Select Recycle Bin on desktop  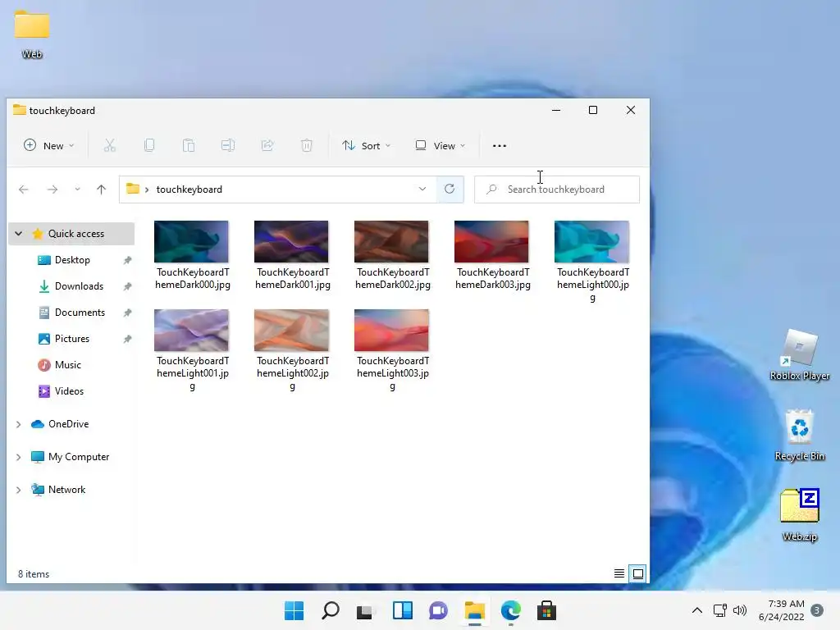(800, 436)
